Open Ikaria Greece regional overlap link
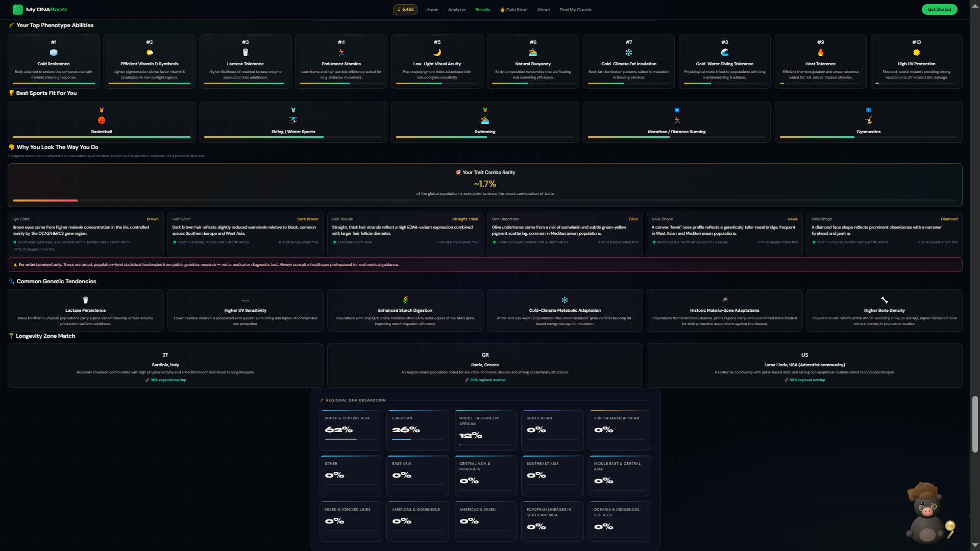 485,380
